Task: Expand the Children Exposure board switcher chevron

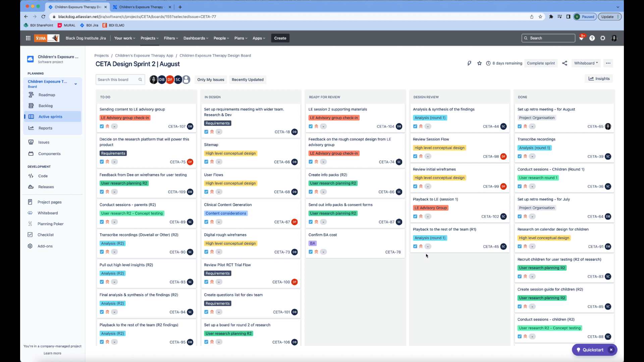Action: point(76,84)
